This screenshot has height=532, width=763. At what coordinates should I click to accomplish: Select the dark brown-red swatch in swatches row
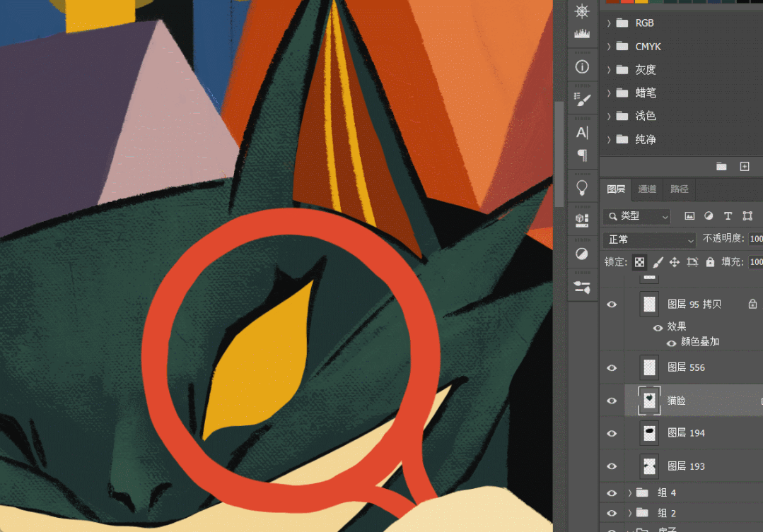612,1
